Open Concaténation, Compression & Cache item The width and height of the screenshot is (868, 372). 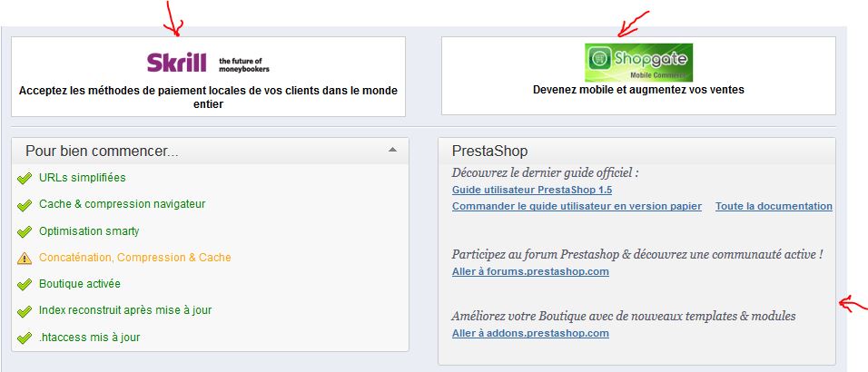(135, 258)
